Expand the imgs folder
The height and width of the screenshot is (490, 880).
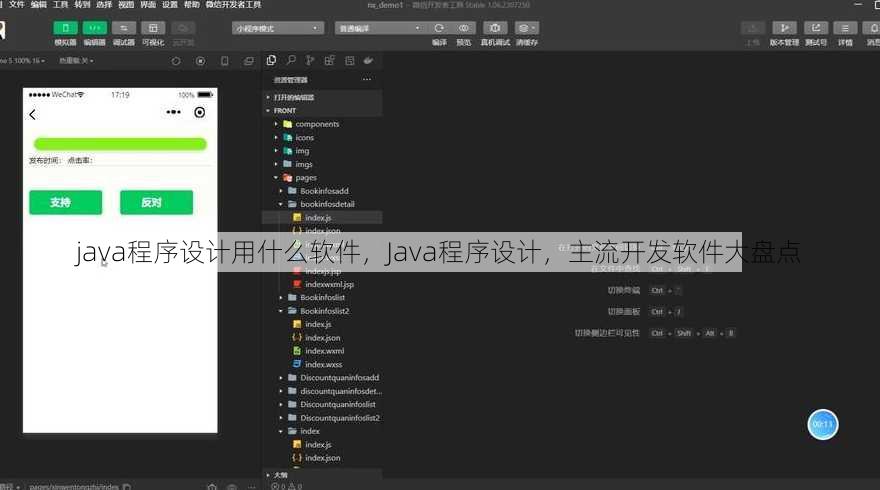pos(322,164)
